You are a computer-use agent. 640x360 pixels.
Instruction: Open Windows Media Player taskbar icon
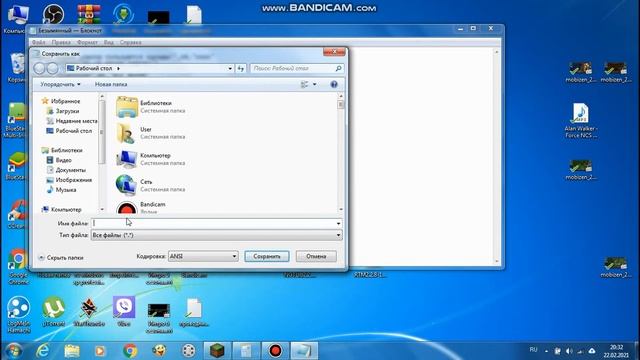coord(100,351)
